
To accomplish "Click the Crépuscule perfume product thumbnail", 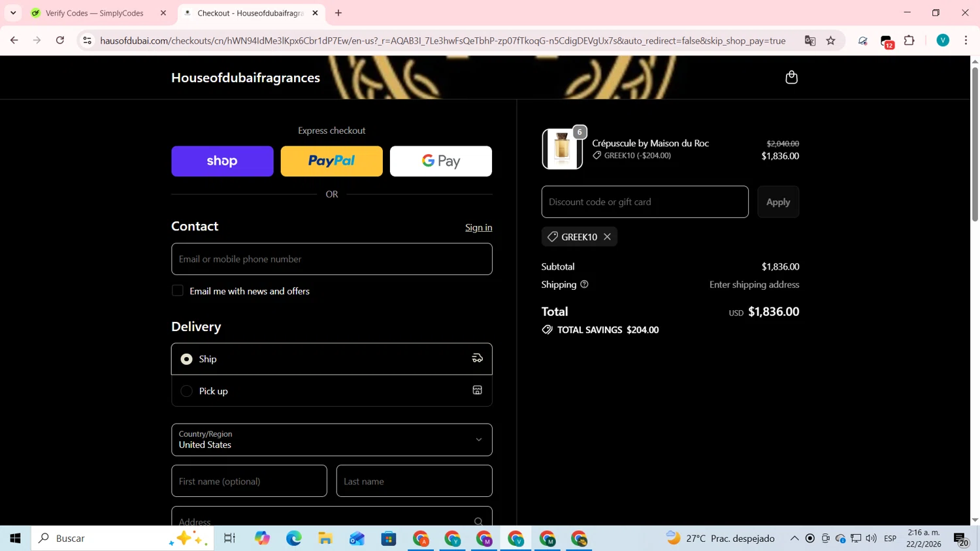I will click(x=562, y=149).
